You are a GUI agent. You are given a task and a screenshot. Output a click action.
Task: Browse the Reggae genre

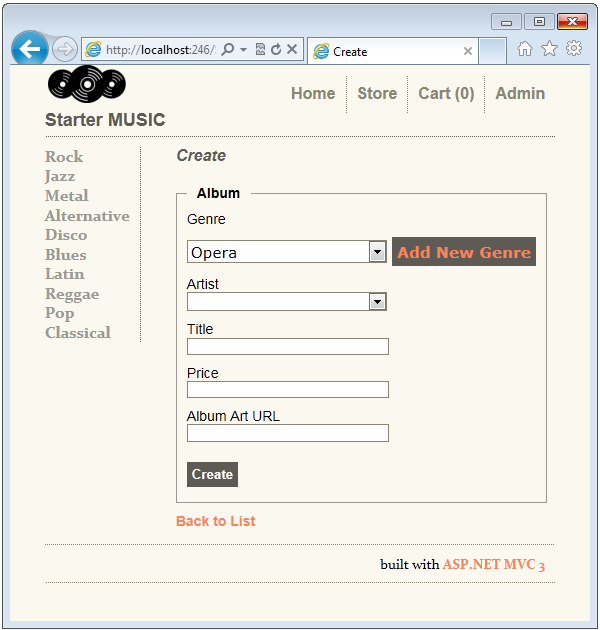click(72, 295)
